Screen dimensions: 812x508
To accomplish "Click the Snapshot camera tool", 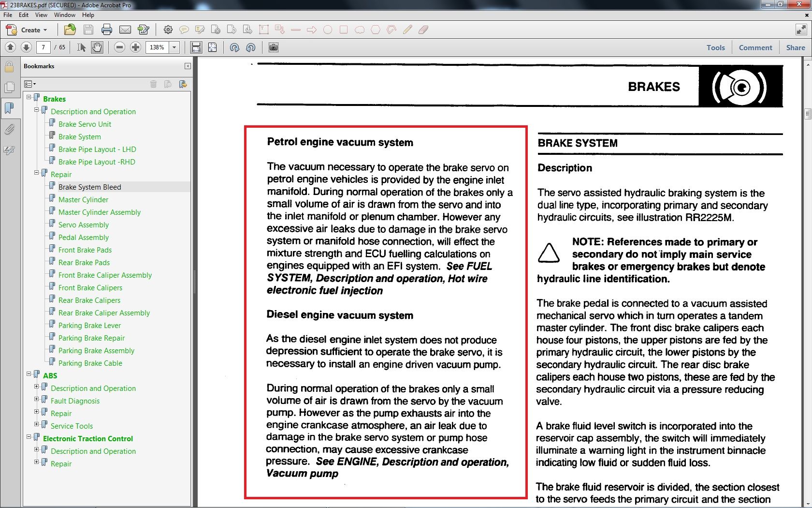I will coord(273,47).
